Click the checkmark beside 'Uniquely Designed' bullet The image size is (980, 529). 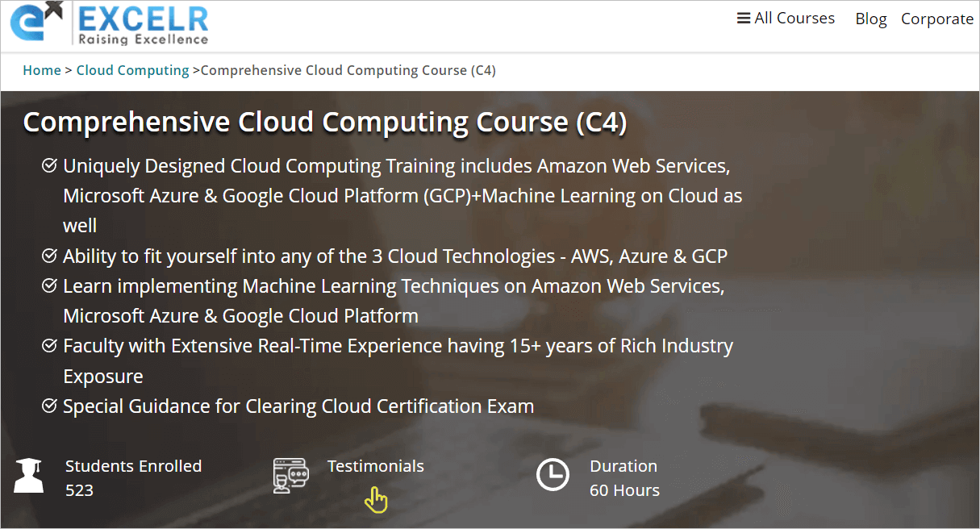point(49,165)
